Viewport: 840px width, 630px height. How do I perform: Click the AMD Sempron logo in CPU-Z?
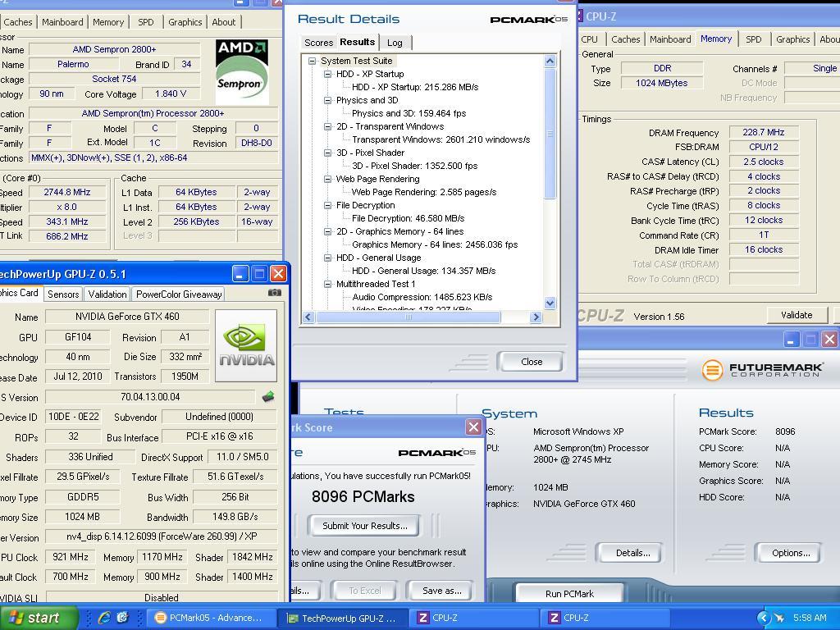pyautogui.click(x=242, y=71)
